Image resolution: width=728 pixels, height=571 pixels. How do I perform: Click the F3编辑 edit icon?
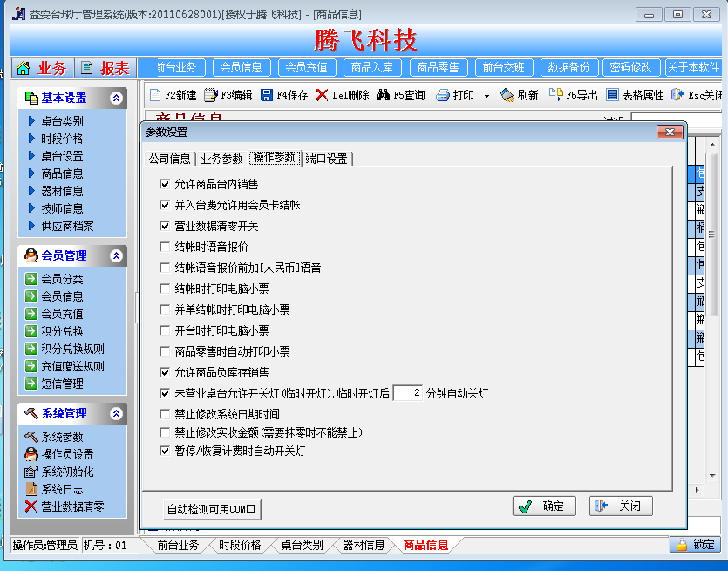click(211, 95)
